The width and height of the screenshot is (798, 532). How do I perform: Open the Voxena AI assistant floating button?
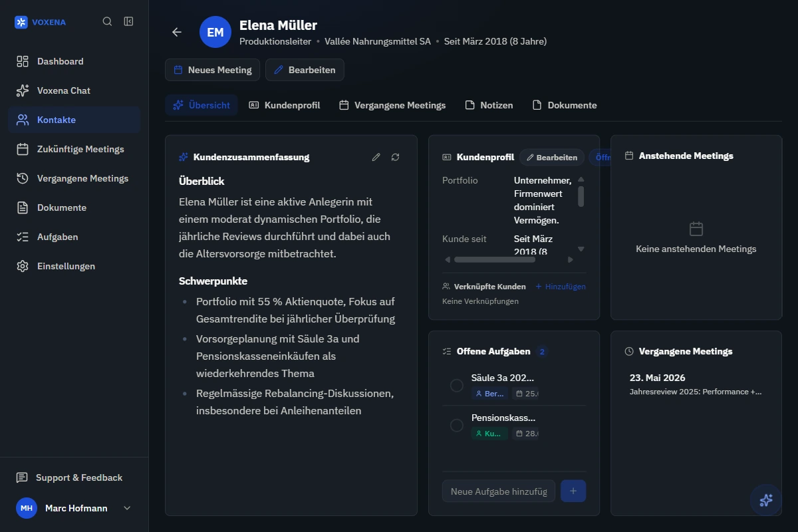(x=766, y=500)
